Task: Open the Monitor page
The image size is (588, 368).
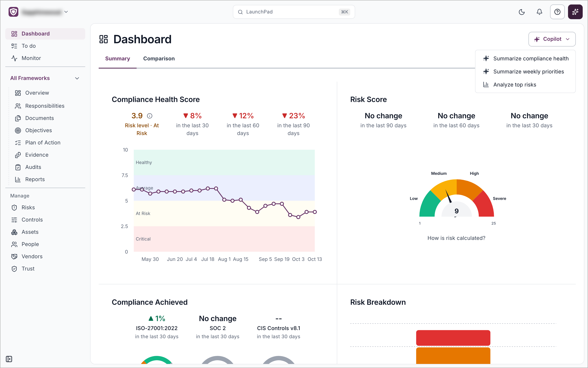Action: point(45,58)
